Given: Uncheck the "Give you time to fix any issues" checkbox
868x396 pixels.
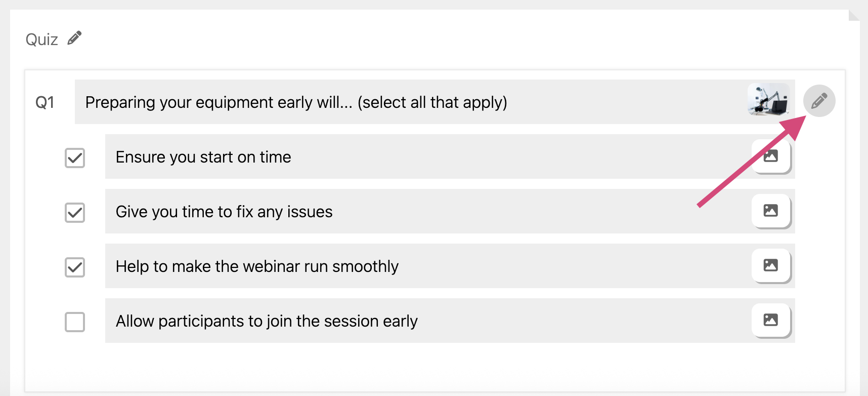Looking at the screenshot, I should coord(75,213).
